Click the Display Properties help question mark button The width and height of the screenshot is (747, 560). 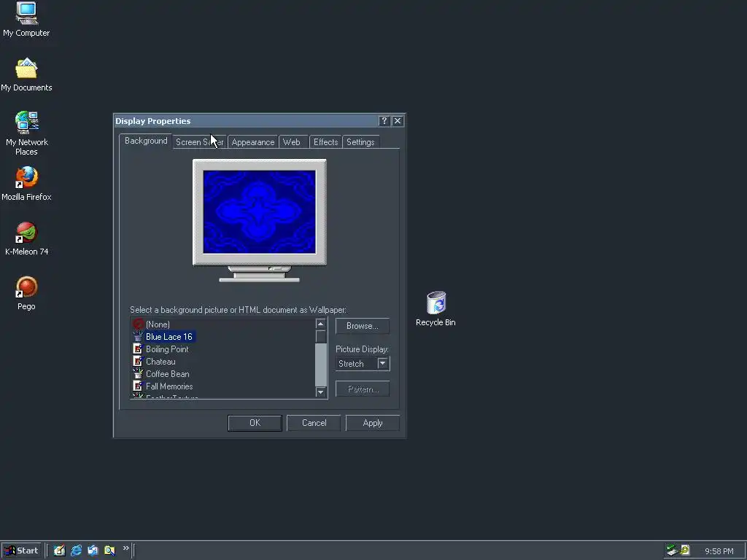click(x=384, y=121)
